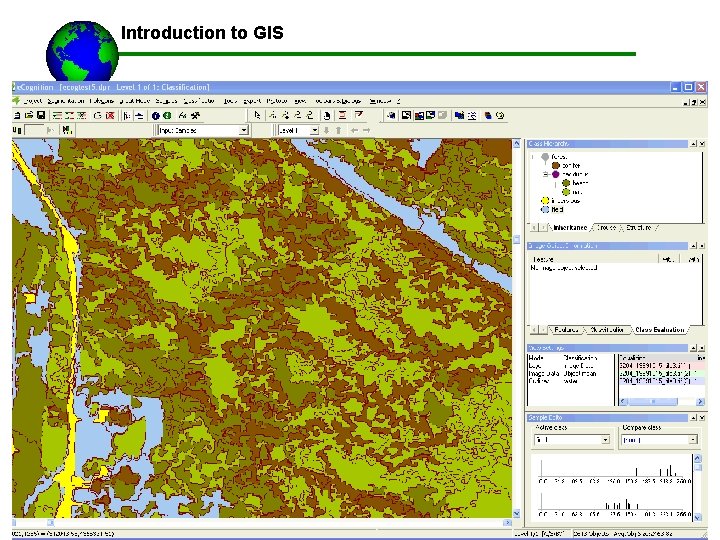Screen dimensions: 720x540
Task: Click the blue-highlighted layer row in View Settings
Action: click(x=661, y=381)
